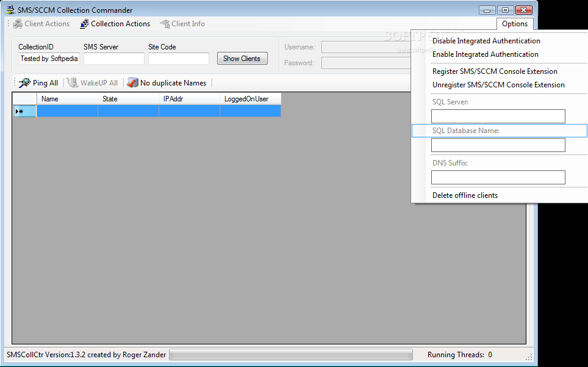Viewport: 588px width, 367px height.
Task: Click the Ping All magnifier icon
Action: [x=25, y=83]
